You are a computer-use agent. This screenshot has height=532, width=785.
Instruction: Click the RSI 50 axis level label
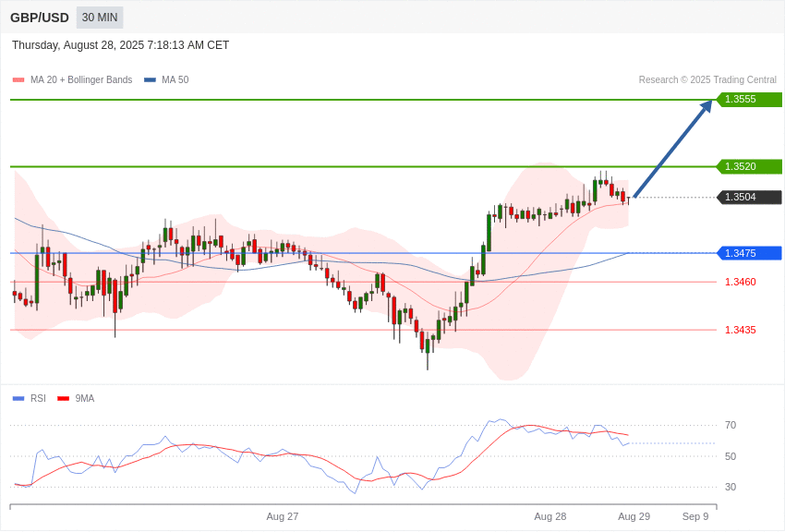pos(731,456)
